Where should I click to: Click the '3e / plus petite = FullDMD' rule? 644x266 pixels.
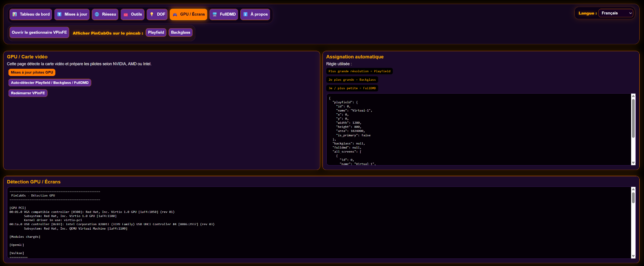click(x=352, y=88)
